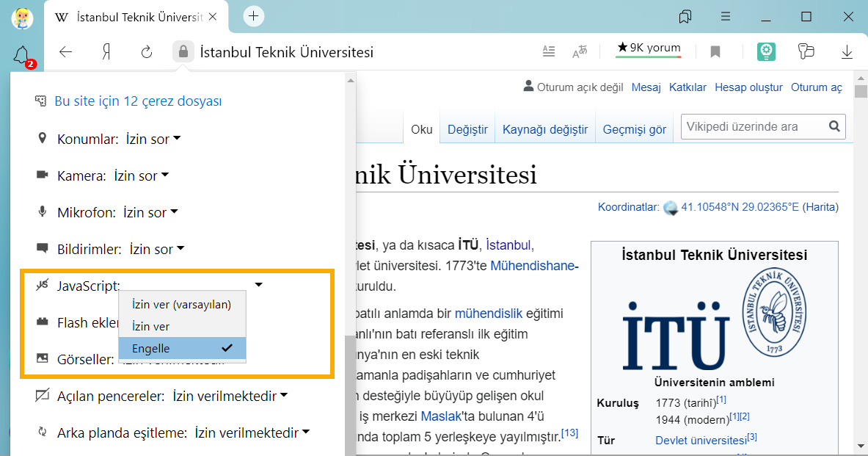Click the address bar page title

(x=287, y=52)
